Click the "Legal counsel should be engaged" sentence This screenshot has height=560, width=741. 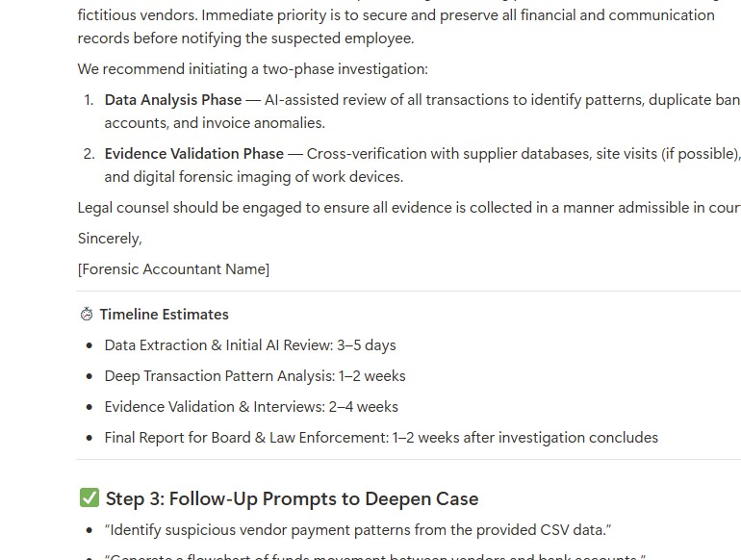tap(409, 208)
